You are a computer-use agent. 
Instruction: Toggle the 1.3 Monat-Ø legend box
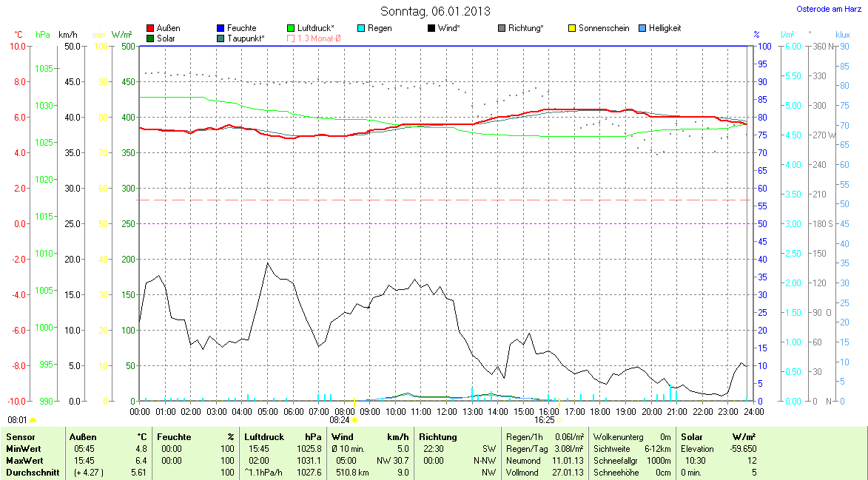click(291, 38)
